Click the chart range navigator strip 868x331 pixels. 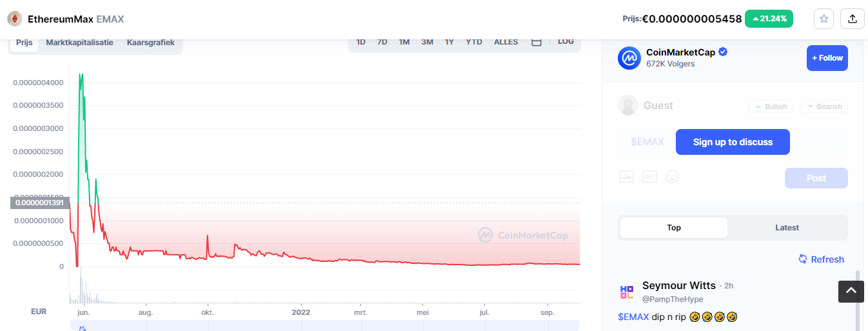point(325,326)
